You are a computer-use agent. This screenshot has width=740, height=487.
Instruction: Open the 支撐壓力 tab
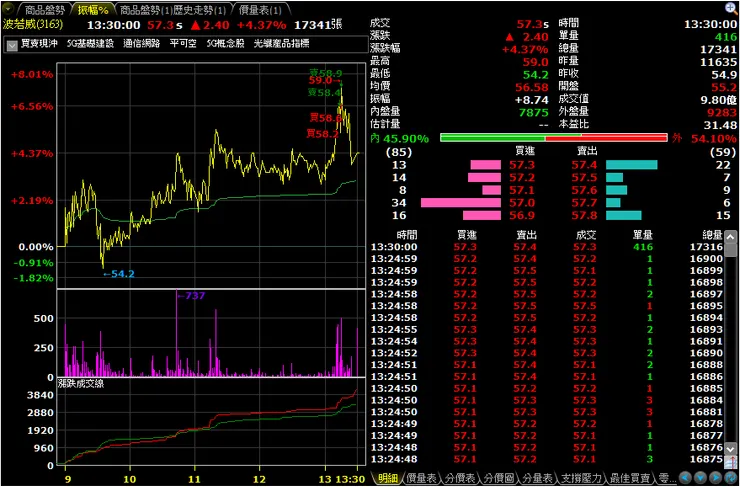pos(581,478)
